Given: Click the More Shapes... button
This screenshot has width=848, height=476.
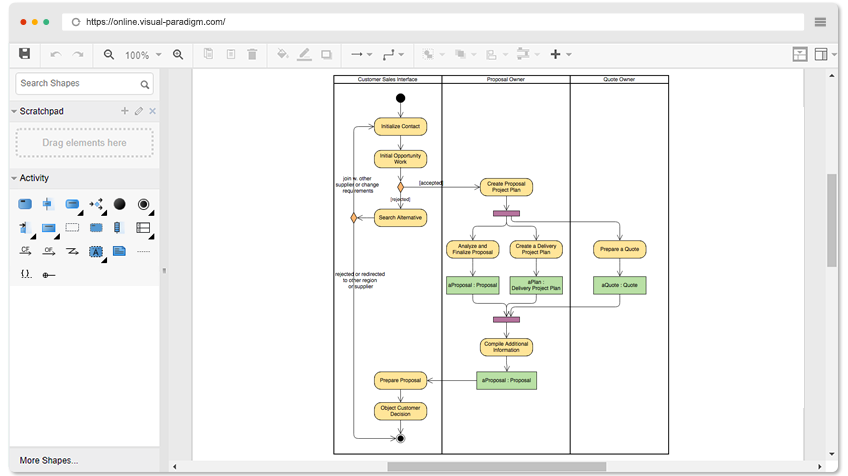Looking at the screenshot, I should 49,460.
